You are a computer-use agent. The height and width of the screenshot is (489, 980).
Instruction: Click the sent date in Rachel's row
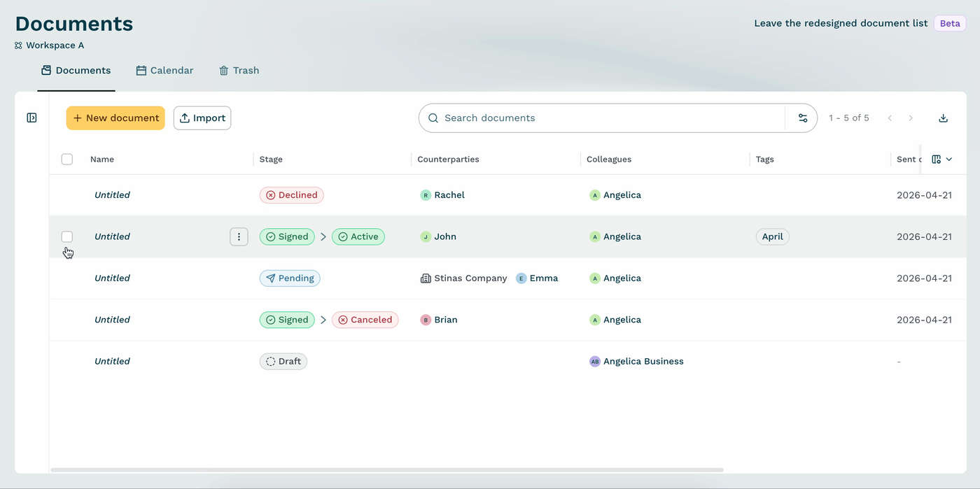click(x=924, y=195)
